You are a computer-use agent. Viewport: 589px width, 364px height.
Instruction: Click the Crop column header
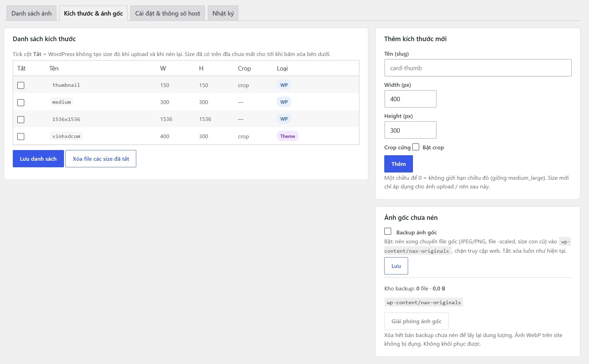pyautogui.click(x=244, y=68)
